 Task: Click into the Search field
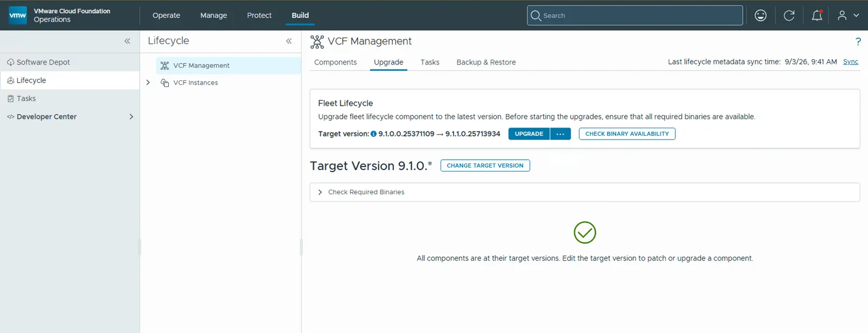[635, 15]
